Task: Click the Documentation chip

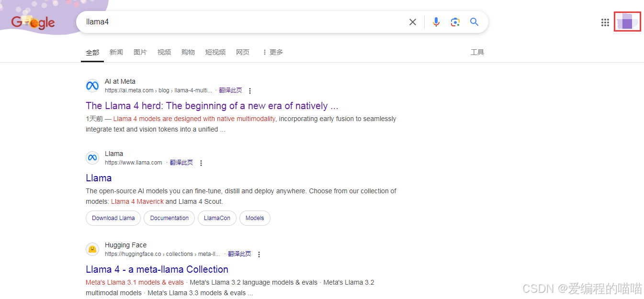Action: click(169, 218)
